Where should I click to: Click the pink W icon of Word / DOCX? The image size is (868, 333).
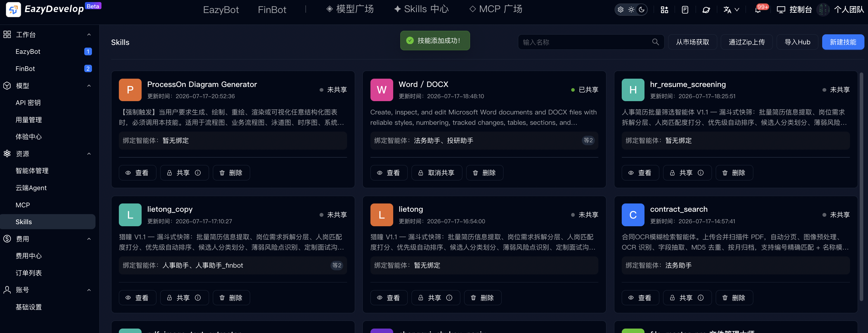pos(381,90)
